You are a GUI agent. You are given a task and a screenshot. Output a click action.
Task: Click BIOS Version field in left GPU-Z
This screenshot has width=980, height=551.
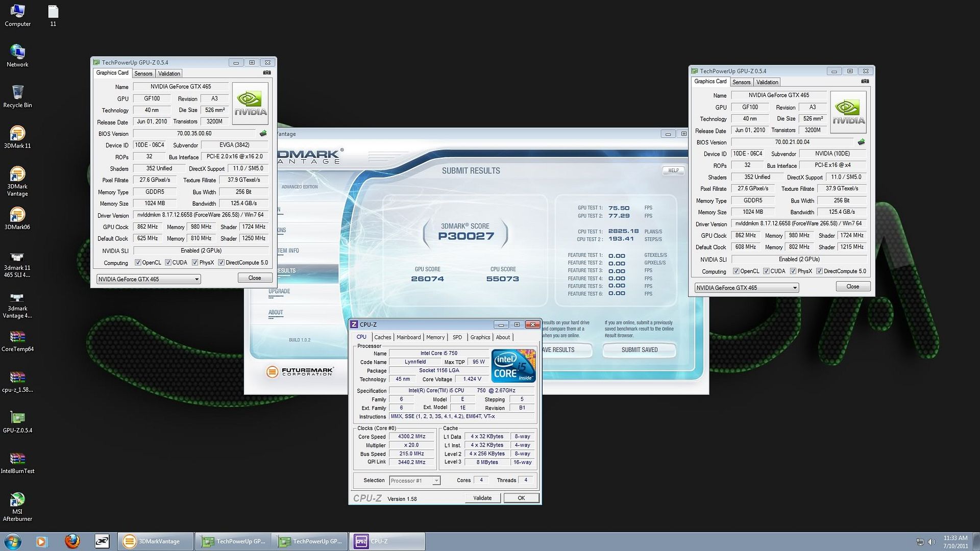pyautogui.click(x=194, y=134)
